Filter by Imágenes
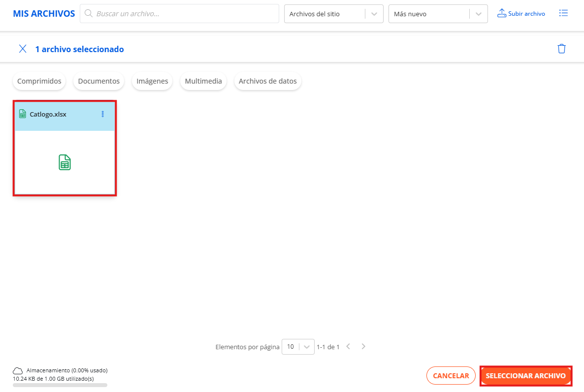The width and height of the screenshot is (584, 392). pyautogui.click(x=152, y=81)
